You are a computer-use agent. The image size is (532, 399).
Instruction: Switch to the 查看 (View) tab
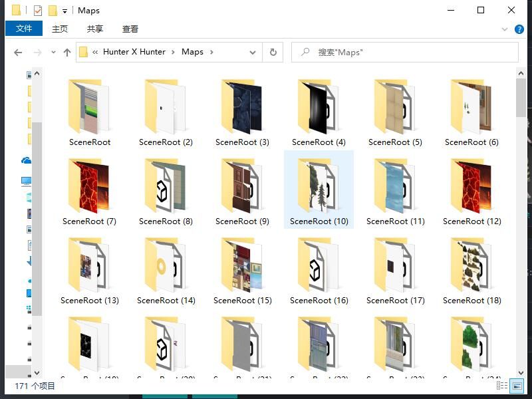(x=130, y=29)
